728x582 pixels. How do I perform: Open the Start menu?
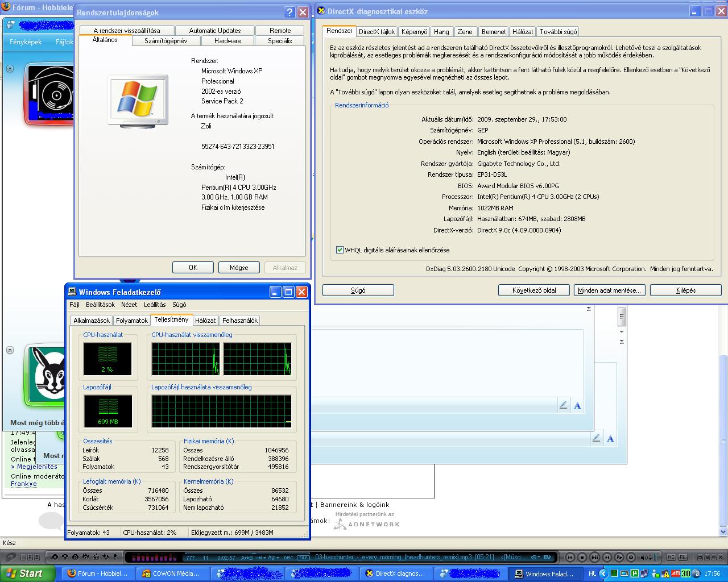point(28,573)
